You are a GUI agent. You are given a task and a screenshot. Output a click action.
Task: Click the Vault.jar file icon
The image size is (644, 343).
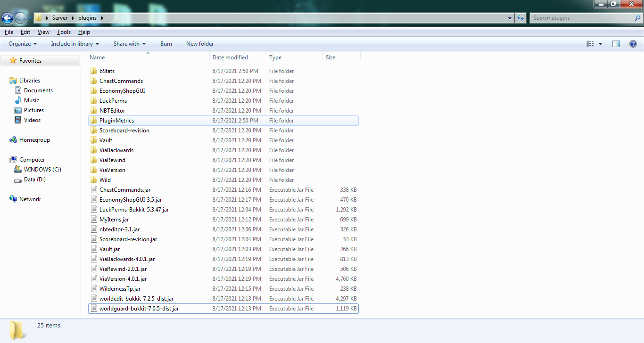94,249
